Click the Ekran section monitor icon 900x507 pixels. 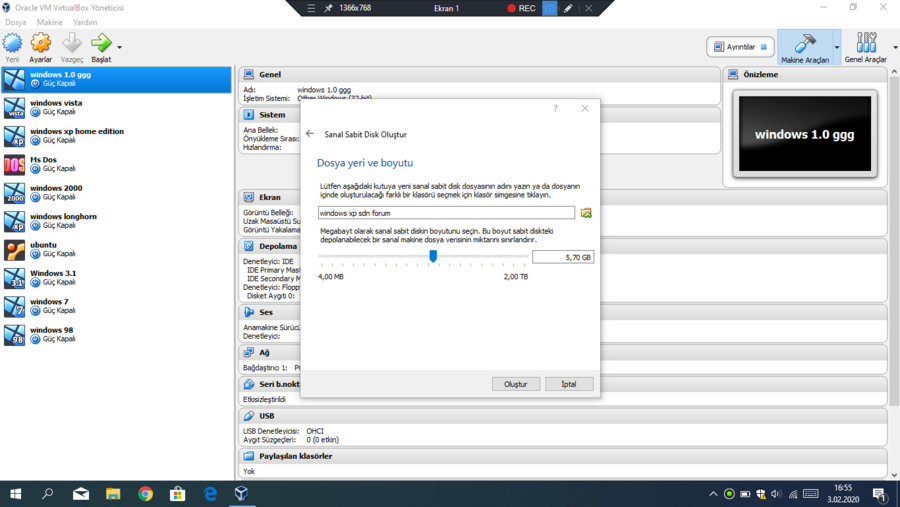point(249,197)
